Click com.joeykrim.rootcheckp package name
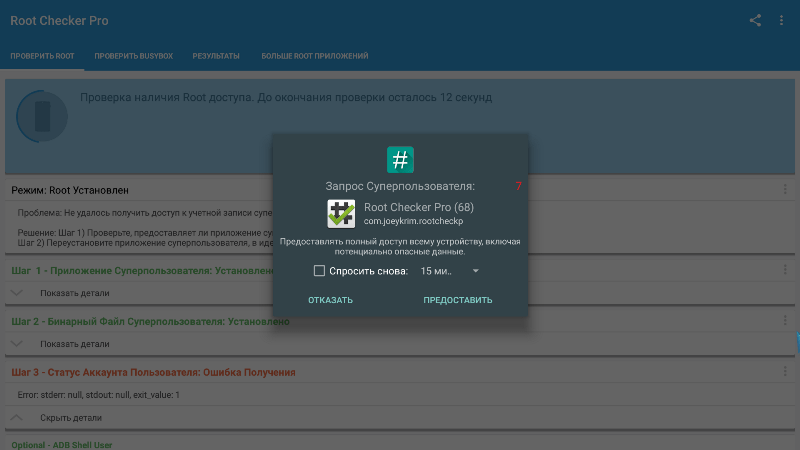800x450 pixels. [x=413, y=221]
